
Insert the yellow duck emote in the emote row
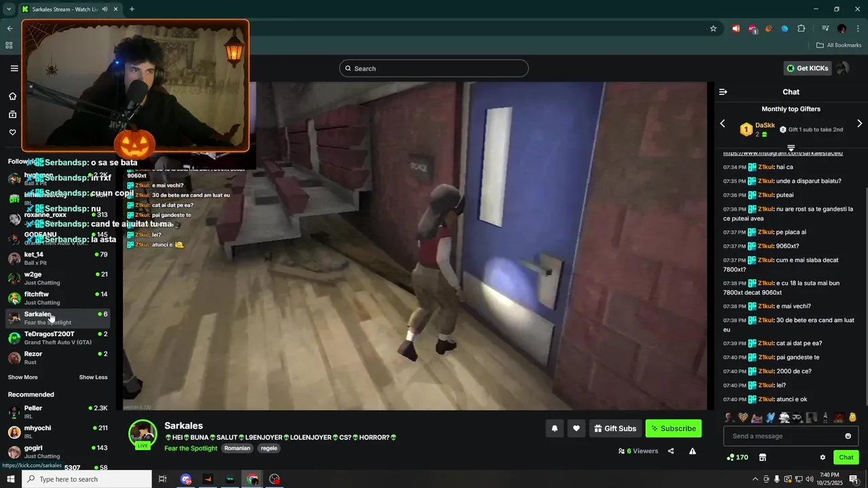click(852, 418)
